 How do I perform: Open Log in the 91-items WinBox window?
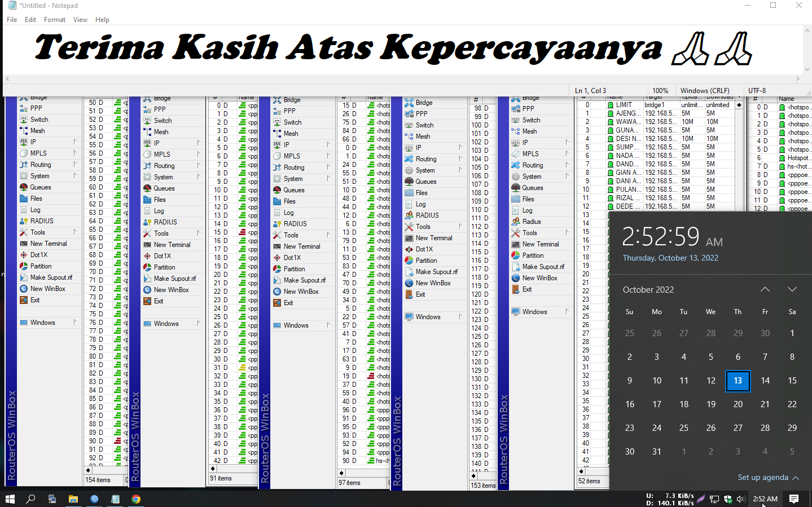click(159, 211)
